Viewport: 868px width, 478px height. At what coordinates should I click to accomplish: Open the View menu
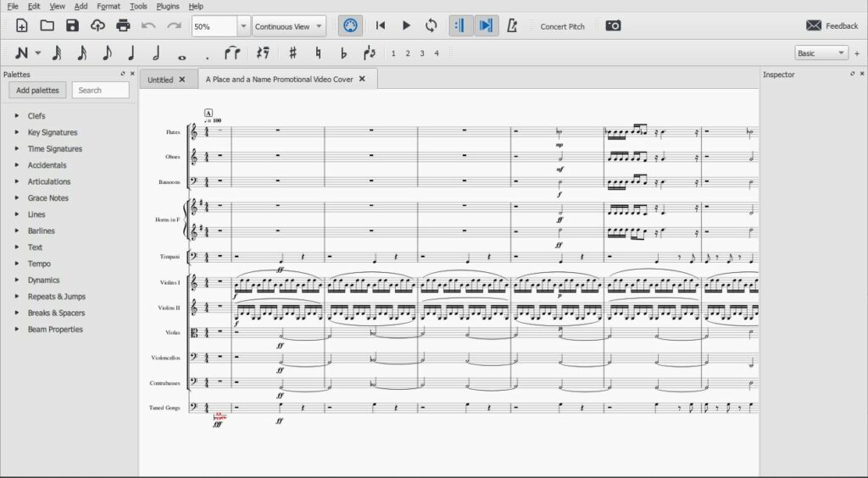coord(57,6)
